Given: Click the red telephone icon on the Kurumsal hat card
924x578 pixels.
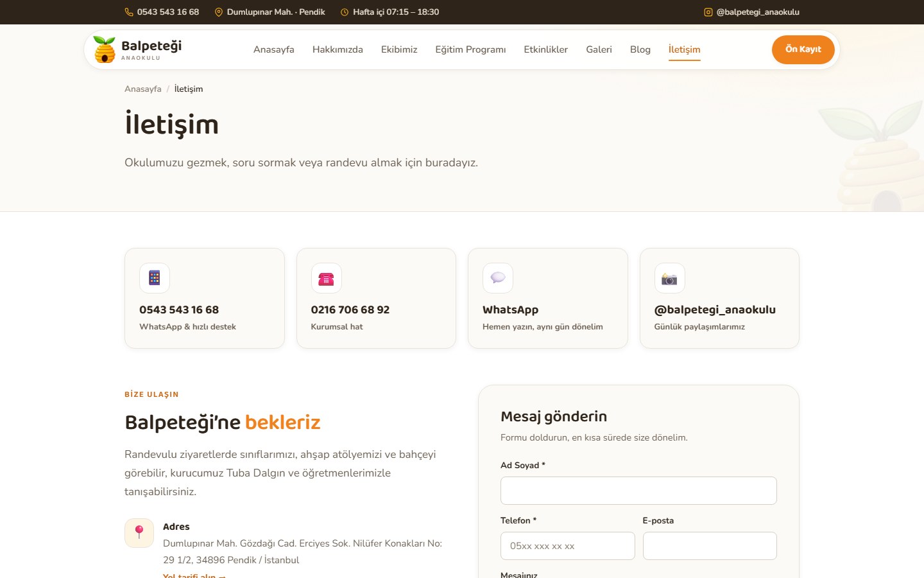Looking at the screenshot, I should point(327,278).
